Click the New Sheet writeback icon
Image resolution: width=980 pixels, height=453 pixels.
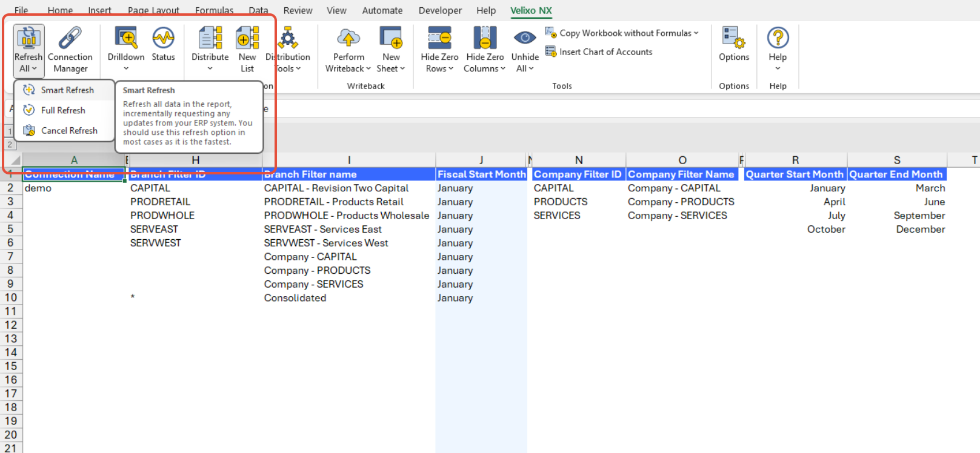(391, 38)
